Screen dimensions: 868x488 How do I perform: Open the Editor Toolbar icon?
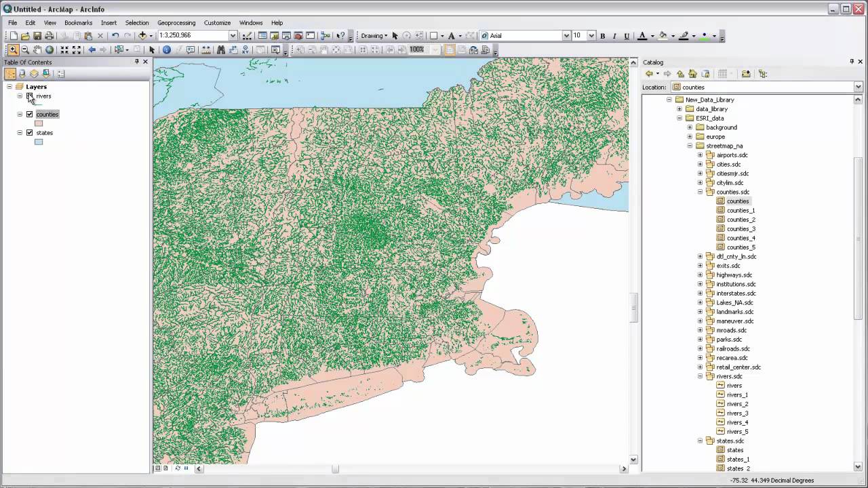tap(248, 35)
